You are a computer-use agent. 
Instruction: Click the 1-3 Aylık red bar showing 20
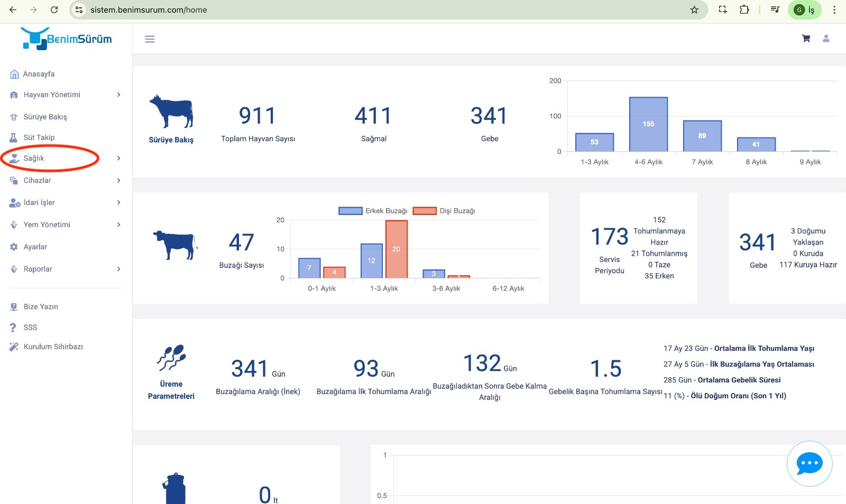tap(397, 249)
